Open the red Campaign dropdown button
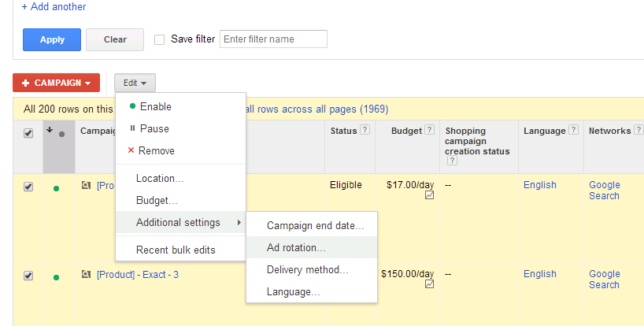The width and height of the screenshot is (644, 326). 56,83
